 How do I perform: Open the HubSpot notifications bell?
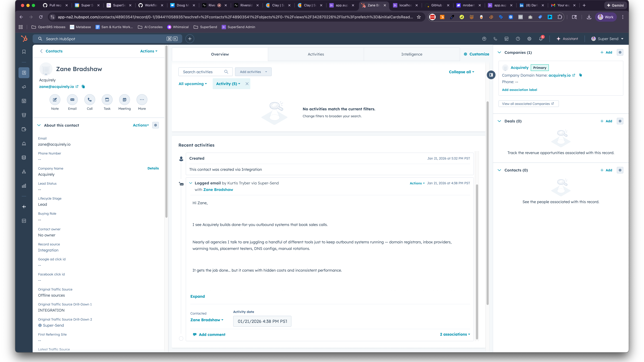(x=541, y=39)
